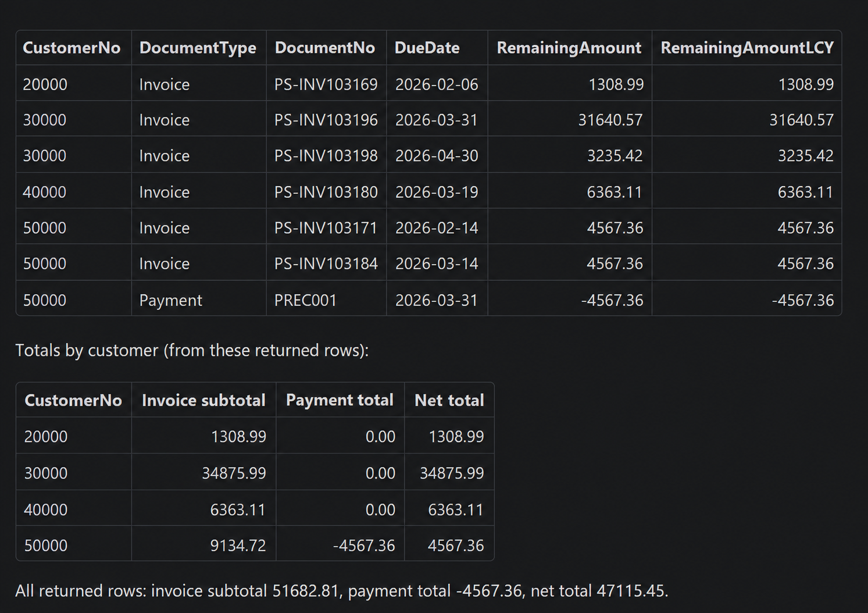Select due date 2026-04-30

tap(437, 156)
